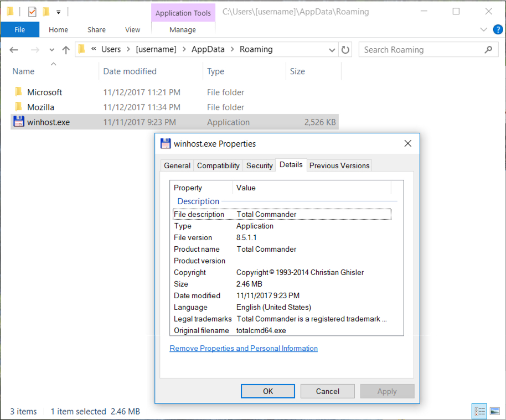Image resolution: width=506 pixels, height=420 pixels.
Task: Click the 2,526 KB size cell
Action: pos(320,122)
